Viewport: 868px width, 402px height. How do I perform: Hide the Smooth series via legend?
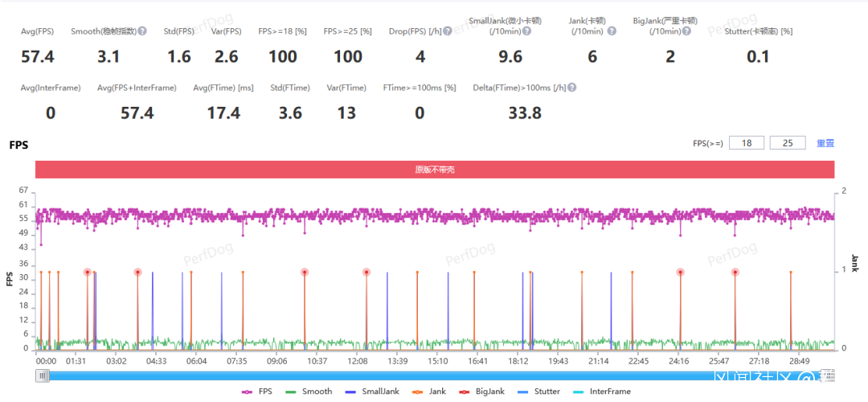click(309, 392)
